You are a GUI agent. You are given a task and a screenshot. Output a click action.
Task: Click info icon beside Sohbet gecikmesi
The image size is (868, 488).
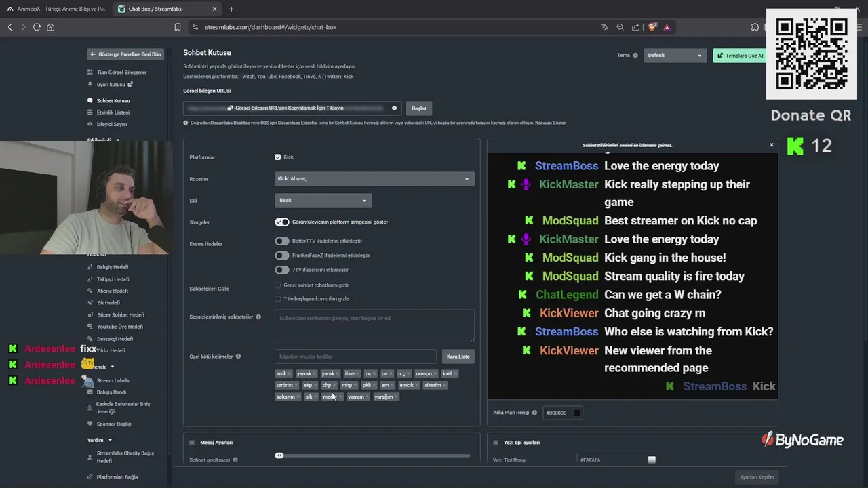click(x=235, y=460)
